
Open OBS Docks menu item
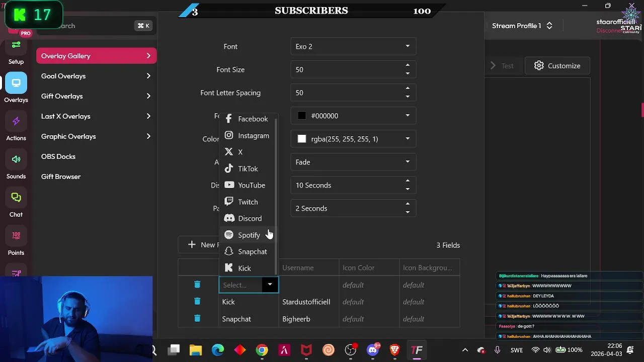[58, 156]
